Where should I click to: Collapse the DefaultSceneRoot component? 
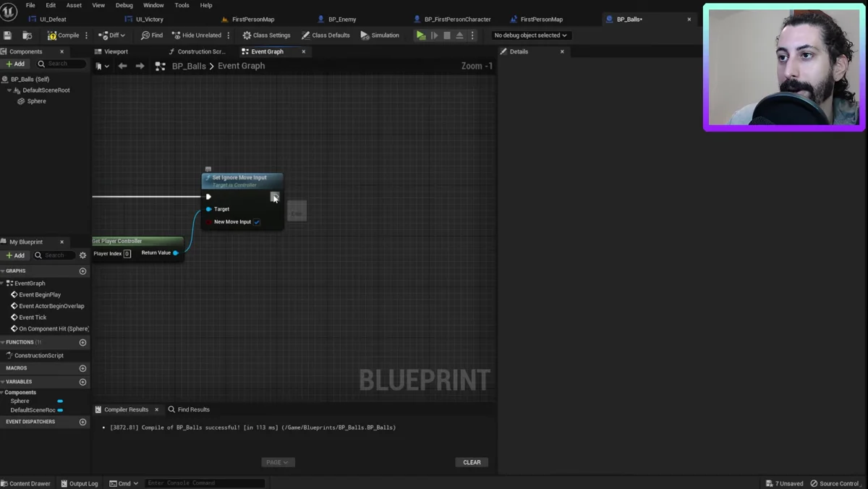9,90
